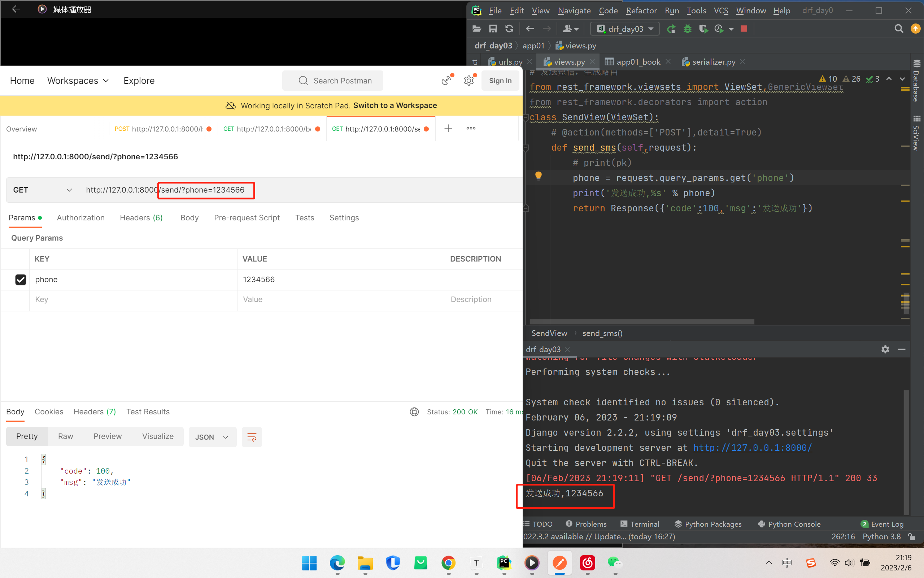Click Python 3.8 interpreter in status bar

(x=882, y=536)
